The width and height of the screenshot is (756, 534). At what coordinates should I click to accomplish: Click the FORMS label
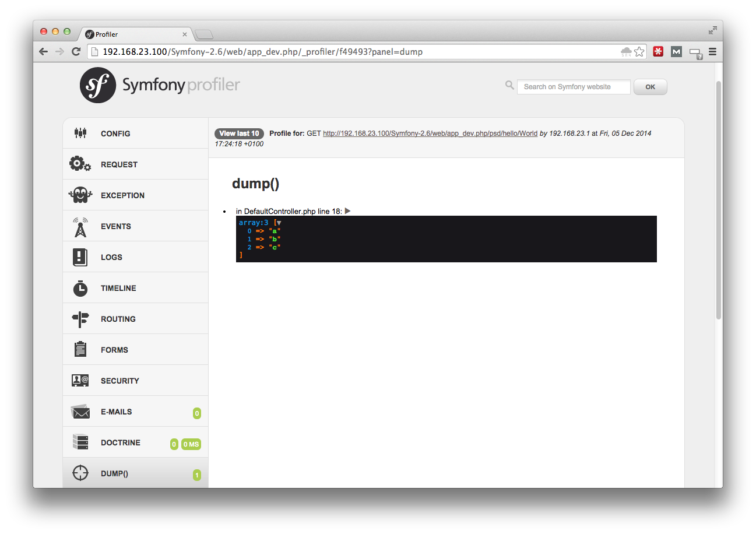click(x=114, y=350)
